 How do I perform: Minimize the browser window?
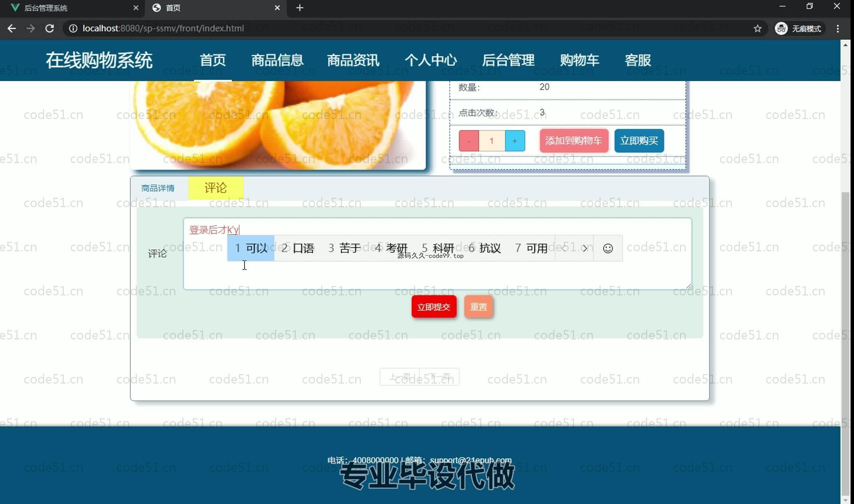pos(783,6)
